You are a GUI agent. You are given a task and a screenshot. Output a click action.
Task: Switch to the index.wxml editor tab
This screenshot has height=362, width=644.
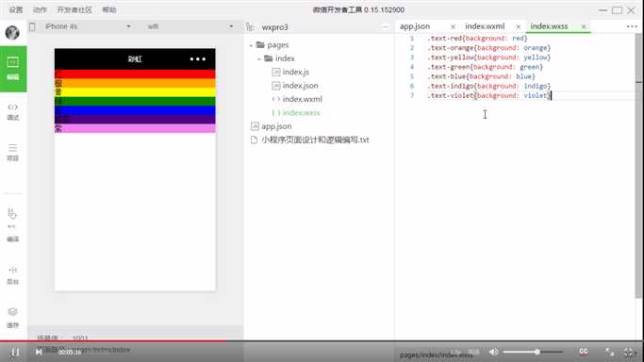[485, 26]
